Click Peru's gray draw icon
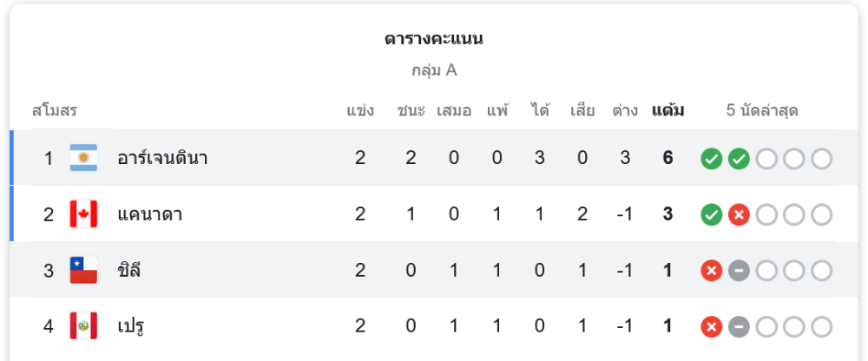Viewport: 868px width, 361px height. (x=739, y=327)
